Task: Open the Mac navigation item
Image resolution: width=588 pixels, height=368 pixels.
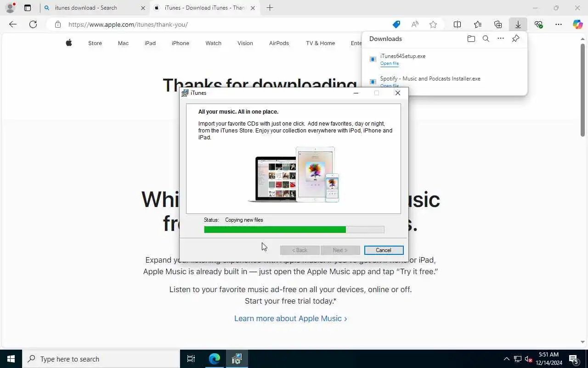Action: [123, 43]
